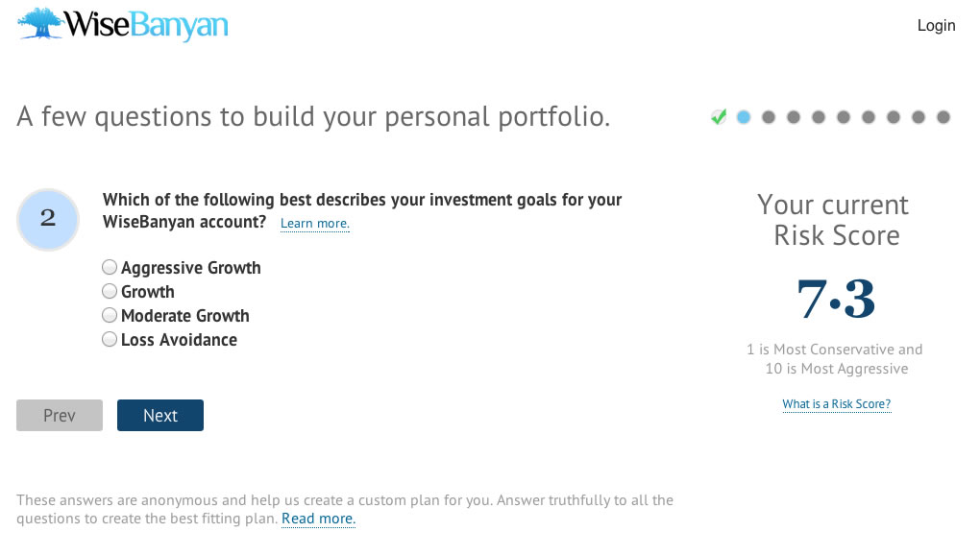
Task: Click the WiseBanyan tree logo
Action: click(x=41, y=24)
